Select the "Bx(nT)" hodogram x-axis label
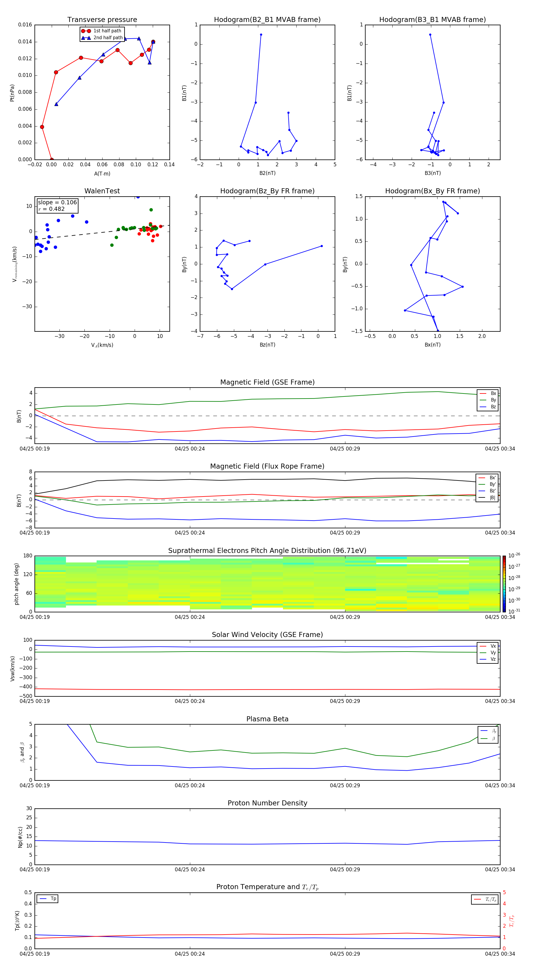535x980 pixels. (432, 345)
